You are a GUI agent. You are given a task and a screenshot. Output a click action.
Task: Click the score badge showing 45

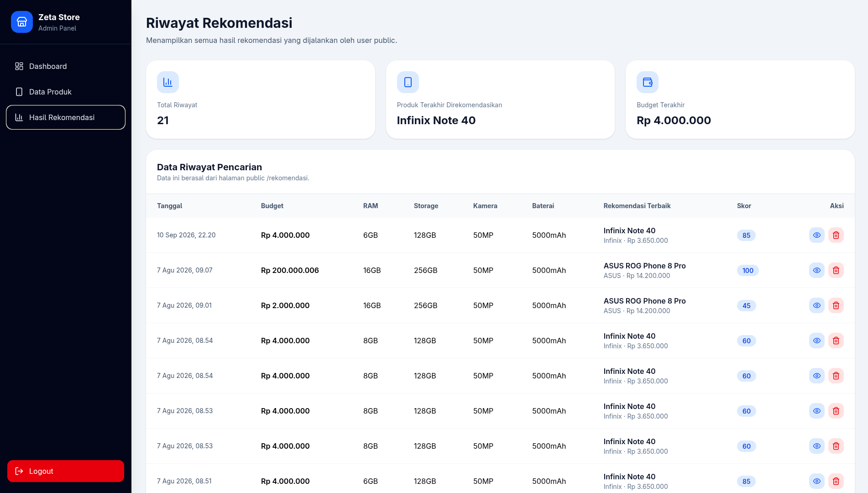pos(747,305)
